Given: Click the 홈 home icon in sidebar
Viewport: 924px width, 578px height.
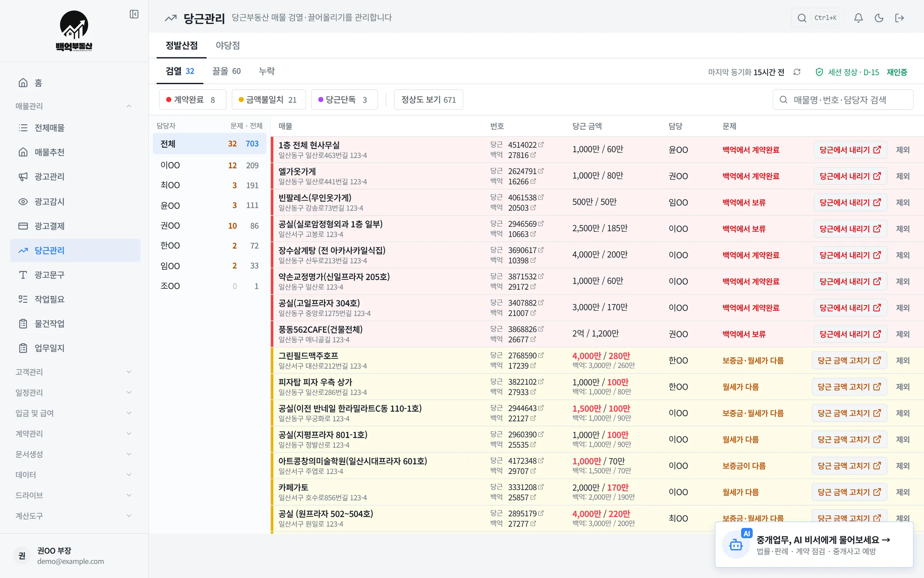Looking at the screenshot, I should coord(23,83).
